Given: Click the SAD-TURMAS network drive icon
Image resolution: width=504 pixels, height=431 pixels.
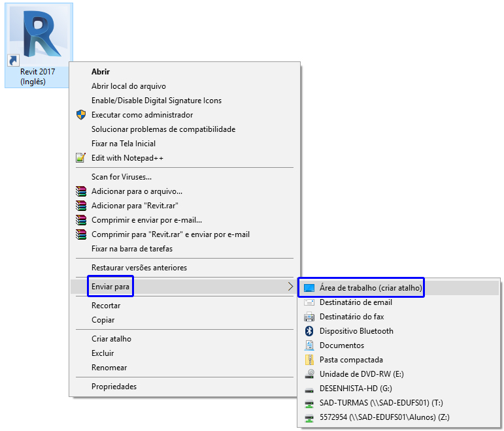Looking at the screenshot, I should coord(309,404).
